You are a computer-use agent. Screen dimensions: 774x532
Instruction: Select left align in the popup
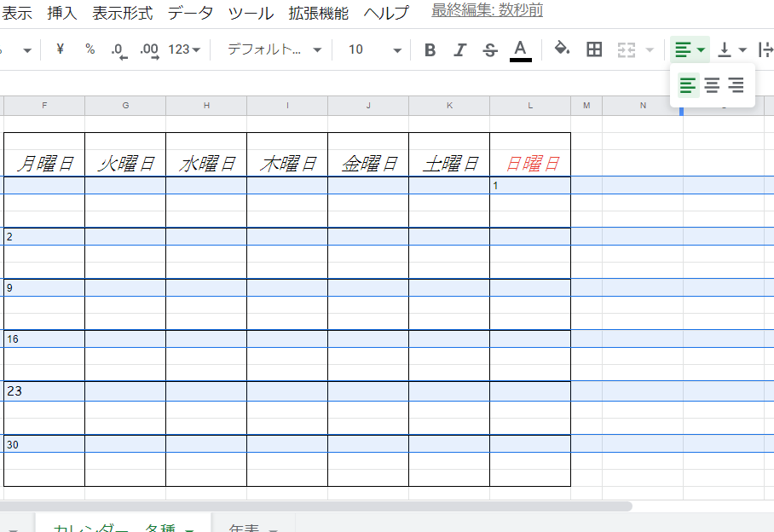coord(688,85)
